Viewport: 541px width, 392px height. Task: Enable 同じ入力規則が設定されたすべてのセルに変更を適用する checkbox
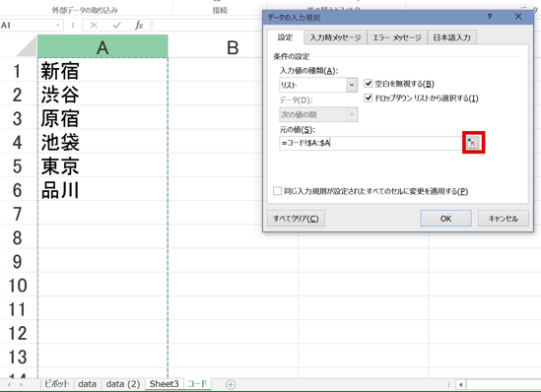[x=277, y=191]
